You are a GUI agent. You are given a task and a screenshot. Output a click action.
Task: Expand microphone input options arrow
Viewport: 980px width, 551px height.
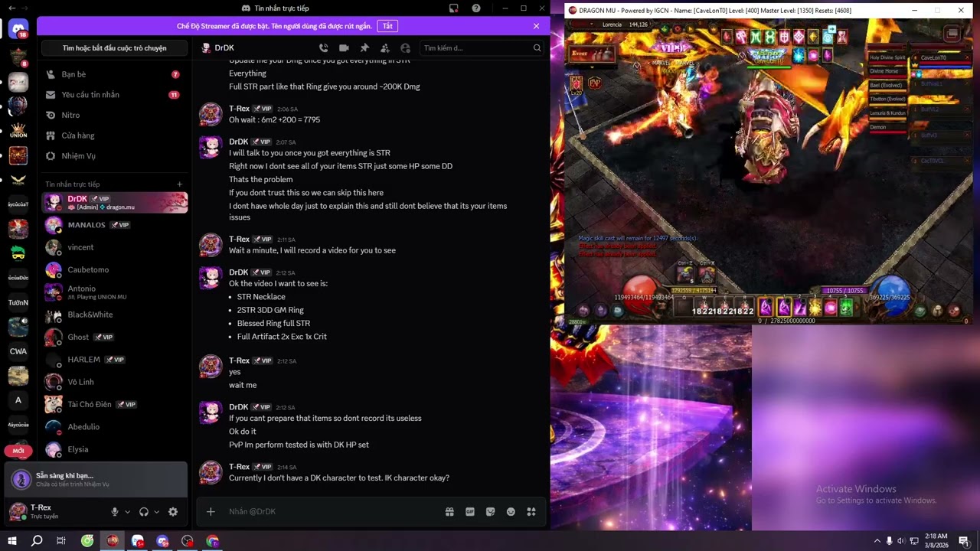click(x=127, y=512)
